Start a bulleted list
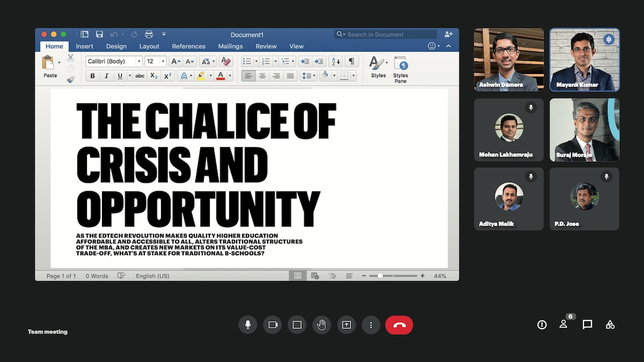This screenshot has width=644, height=362. pyautogui.click(x=246, y=61)
